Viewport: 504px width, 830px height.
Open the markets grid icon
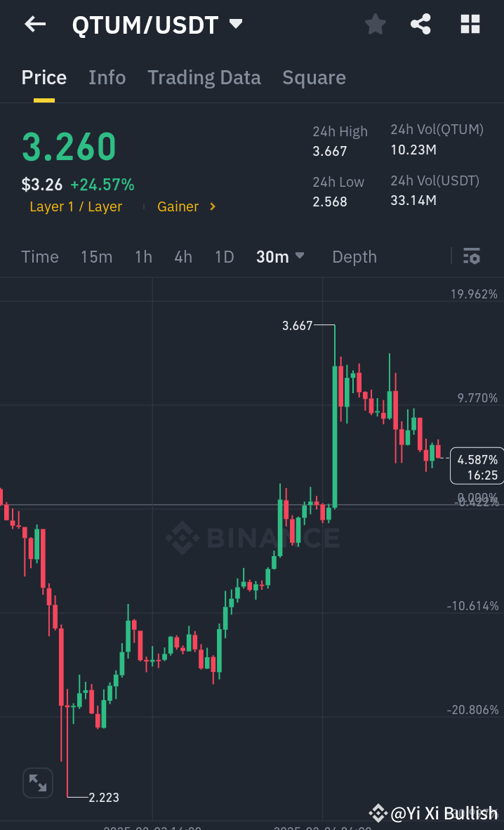(x=469, y=23)
